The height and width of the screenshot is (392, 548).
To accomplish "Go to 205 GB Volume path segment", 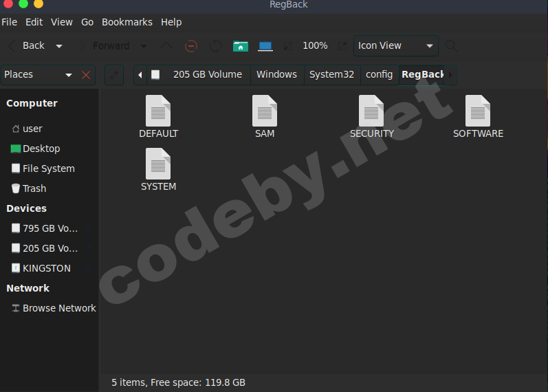I will point(198,75).
